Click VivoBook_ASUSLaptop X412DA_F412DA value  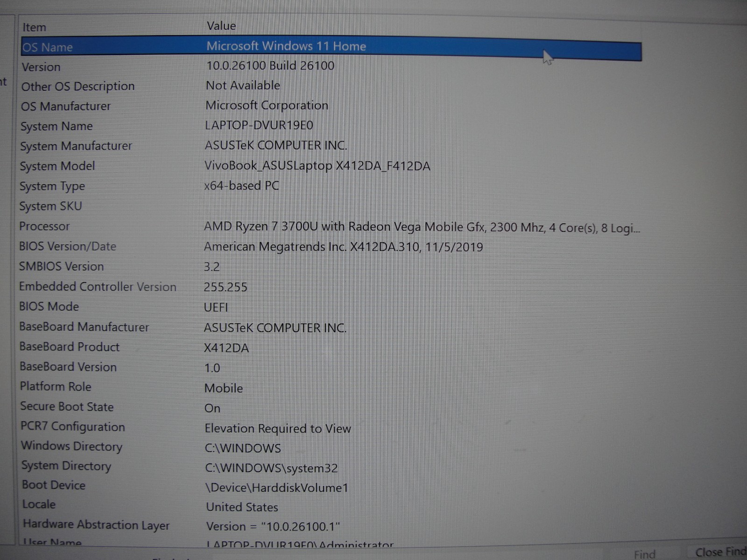(x=317, y=166)
